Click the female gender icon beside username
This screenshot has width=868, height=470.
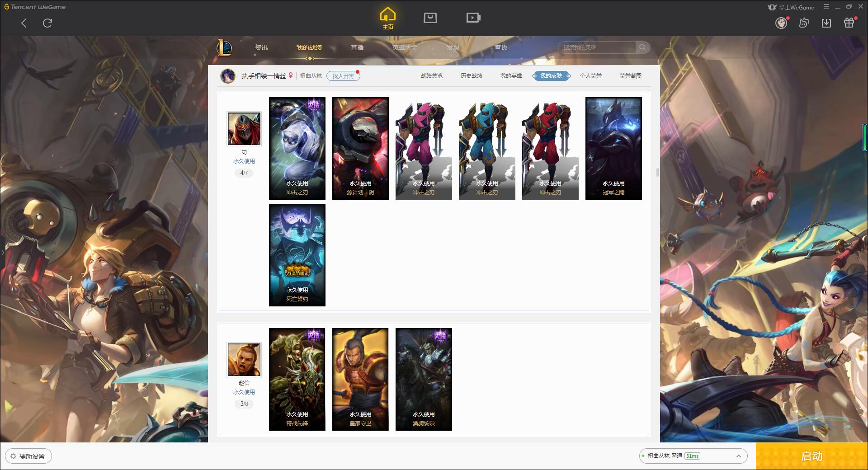[x=291, y=75]
